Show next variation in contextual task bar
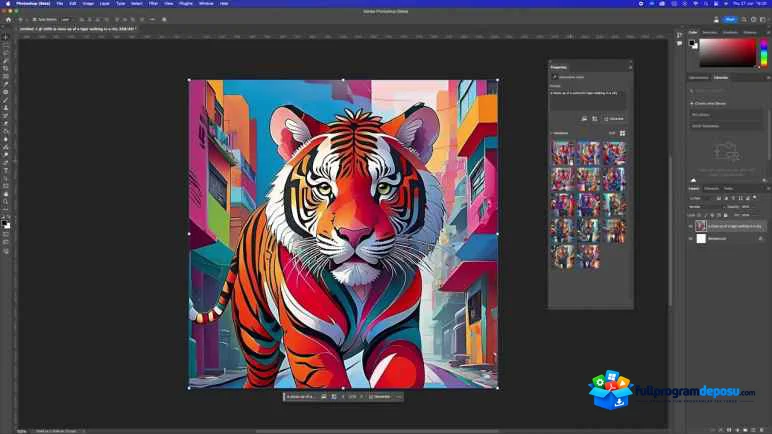772x434 pixels. pyautogui.click(x=362, y=397)
